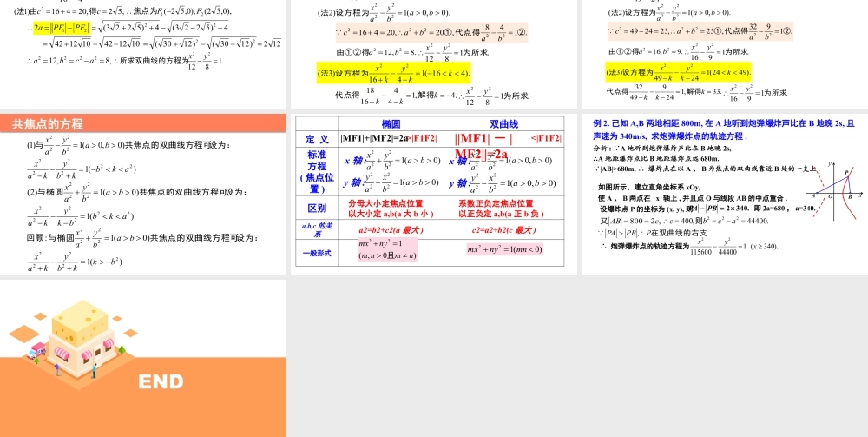Open the 共焦点的方程 slide thumbnail
The height and width of the screenshot is (437, 868).
click(143, 194)
